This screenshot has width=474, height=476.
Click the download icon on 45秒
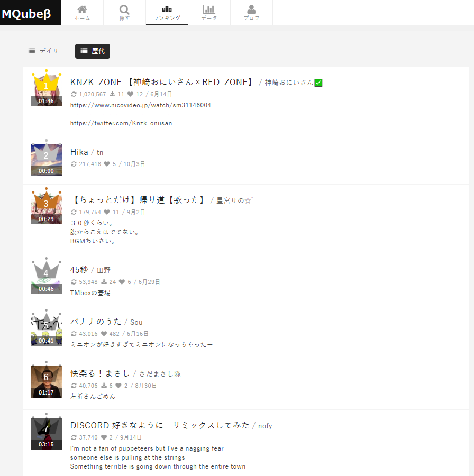pos(104,282)
